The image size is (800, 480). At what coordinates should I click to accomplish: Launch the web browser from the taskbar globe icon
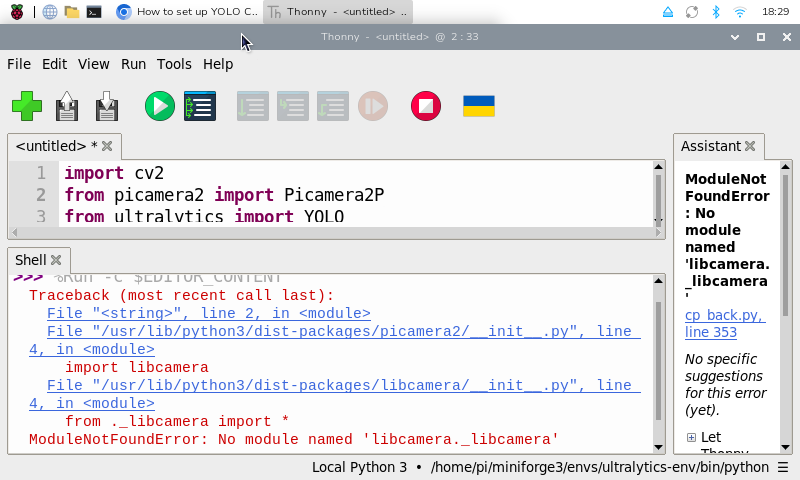coord(49,12)
